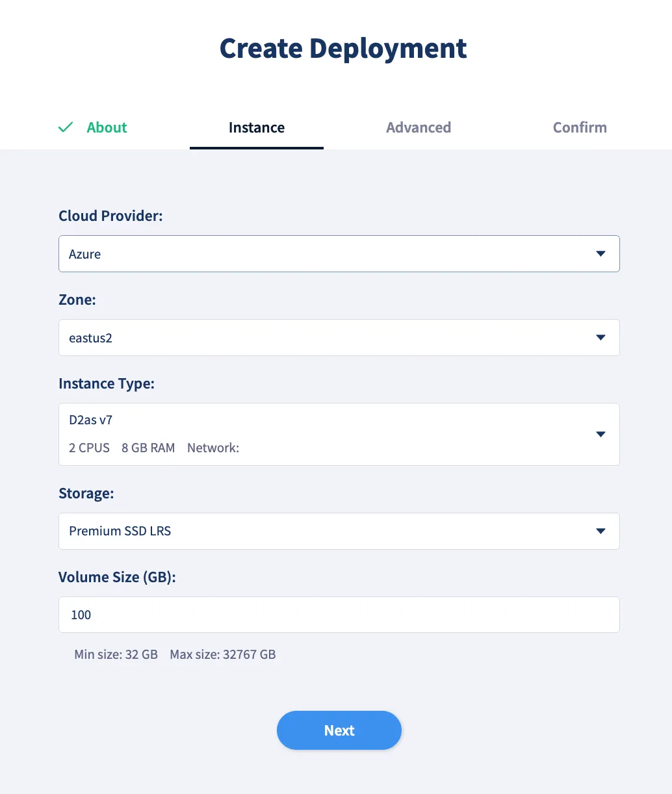Click the Next button
The width and height of the screenshot is (672, 794).
coord(339,730)
